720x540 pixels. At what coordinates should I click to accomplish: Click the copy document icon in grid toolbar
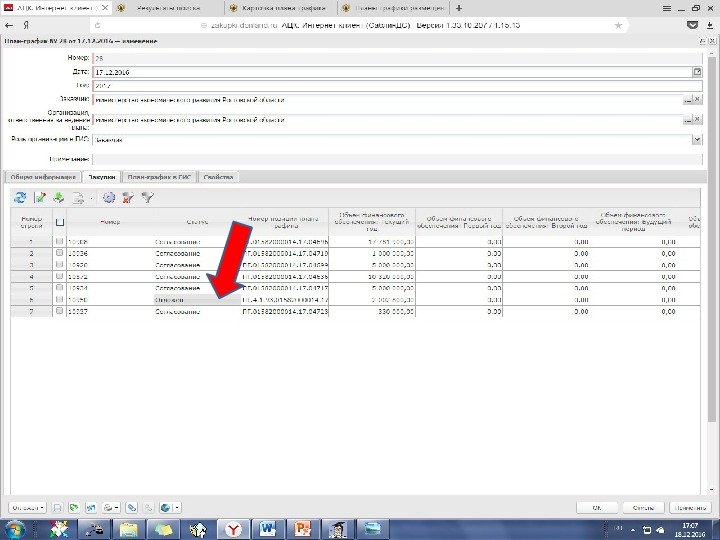pyautogui.click(x=79, y=198)
